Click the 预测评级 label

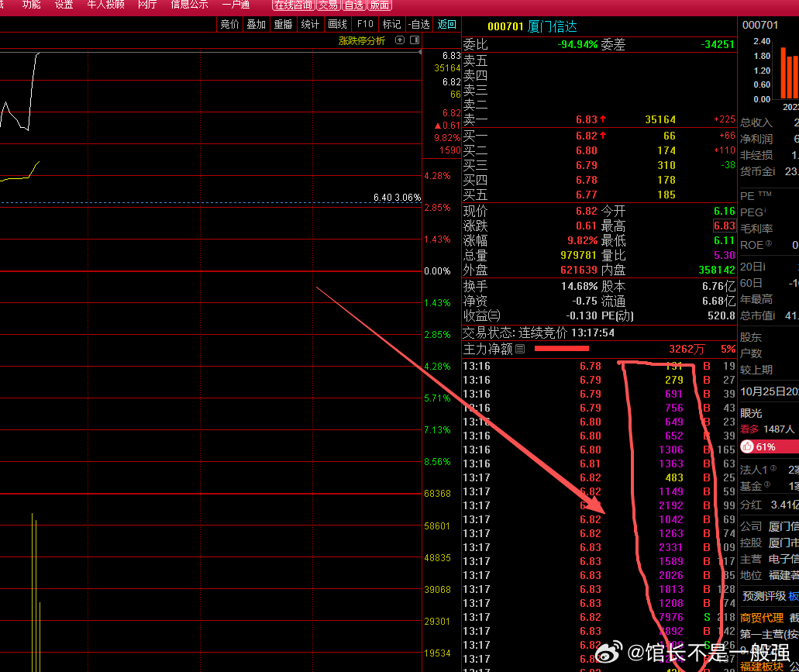point(764,596)
